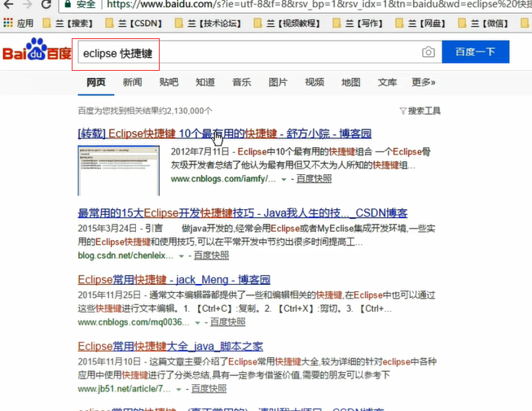Switch to the 视频 tab
Screen dimensions: 532x411
pyautogui.click(x=314, y=82)
